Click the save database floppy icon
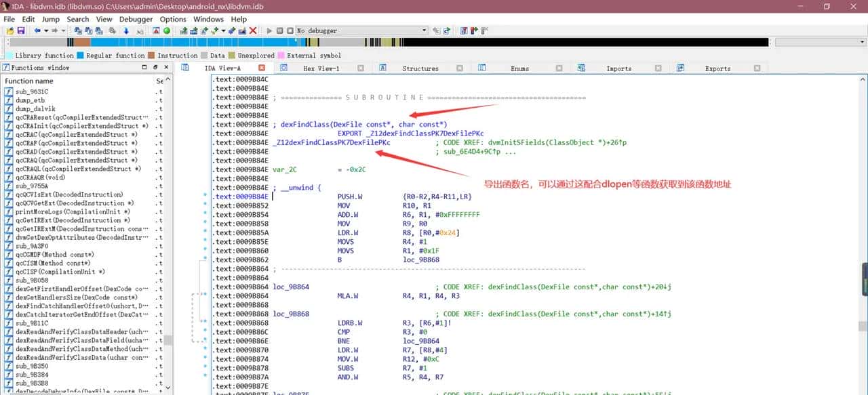 point(21,31)
